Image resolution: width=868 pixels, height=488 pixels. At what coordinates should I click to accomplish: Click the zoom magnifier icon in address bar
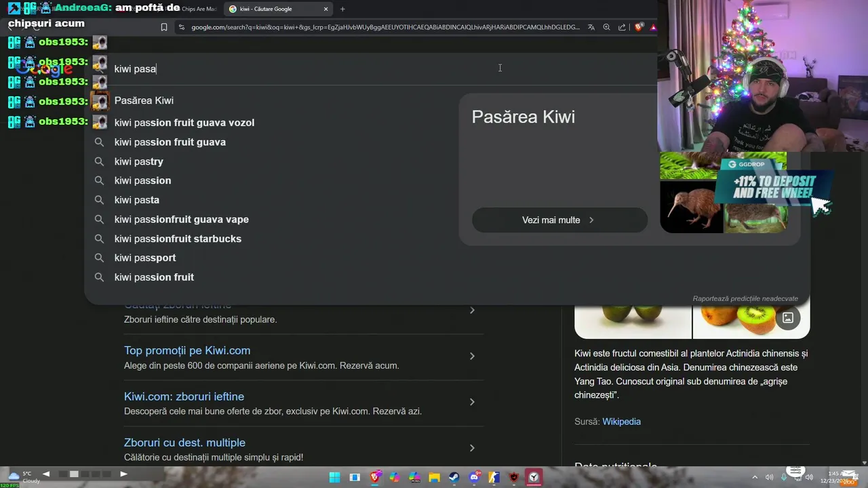point(606,27)
